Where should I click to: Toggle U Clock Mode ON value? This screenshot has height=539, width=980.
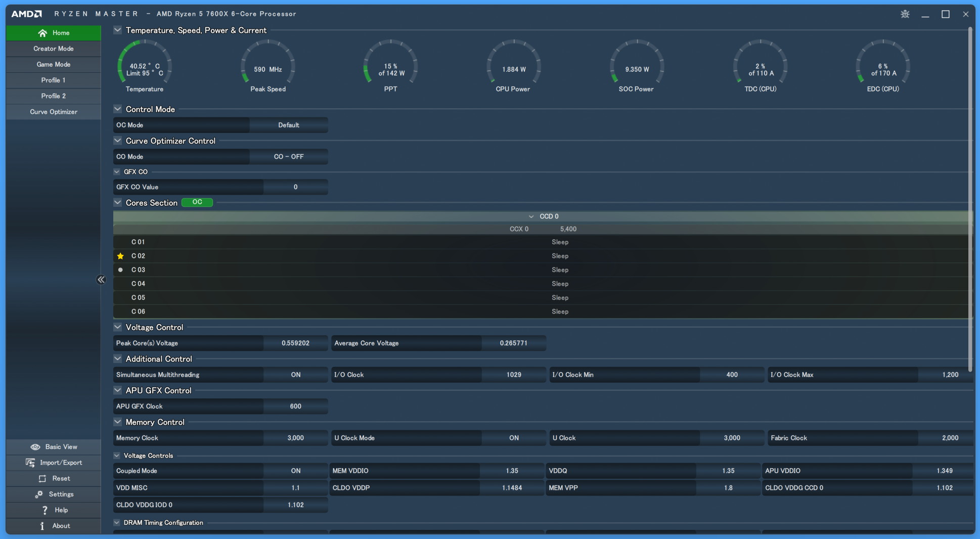(514, 438)
